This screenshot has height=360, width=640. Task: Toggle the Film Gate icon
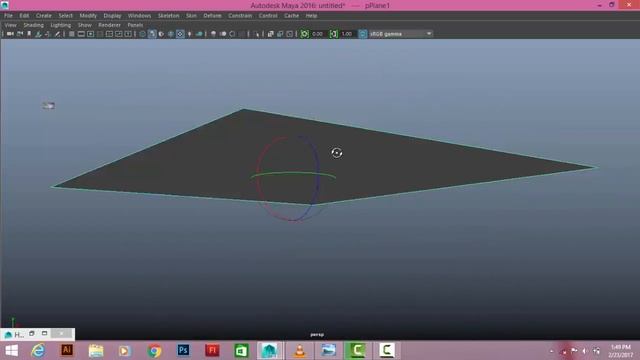(x=81, y=34)
